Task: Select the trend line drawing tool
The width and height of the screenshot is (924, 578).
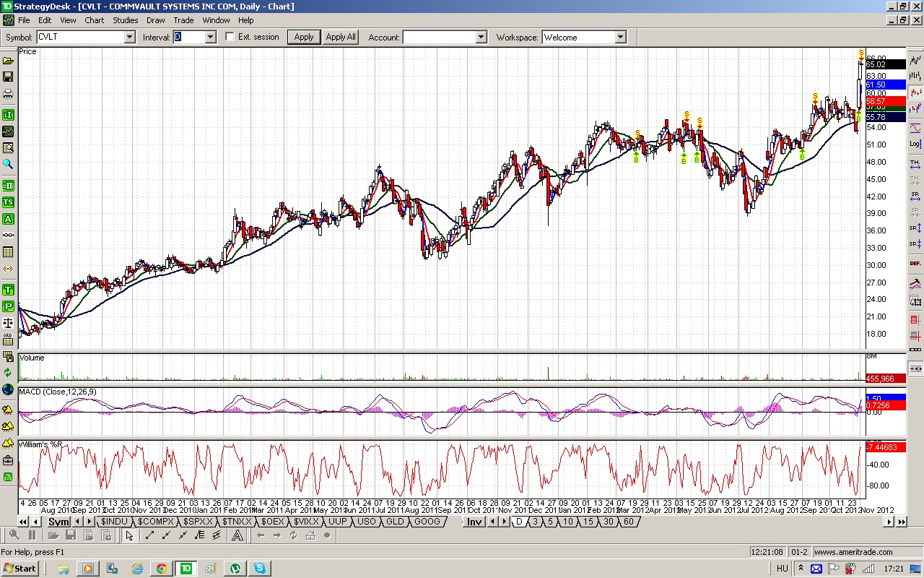Action: [150, 535]
